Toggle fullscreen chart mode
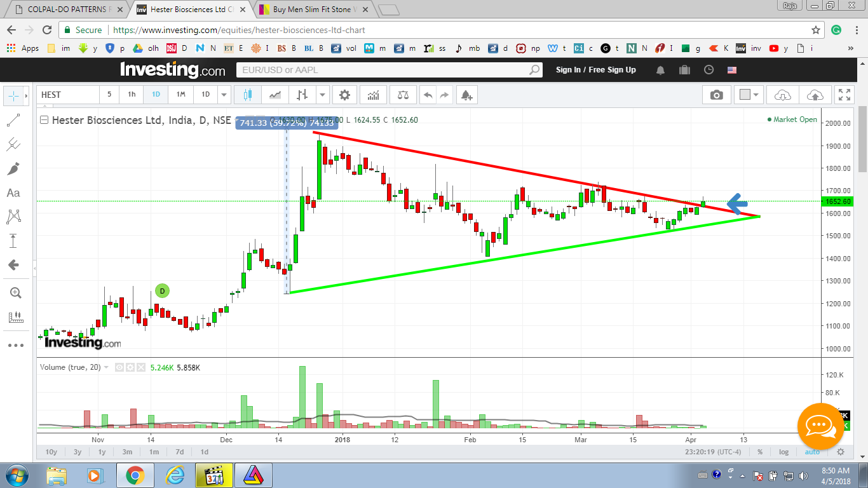 (x=844, y=95)
